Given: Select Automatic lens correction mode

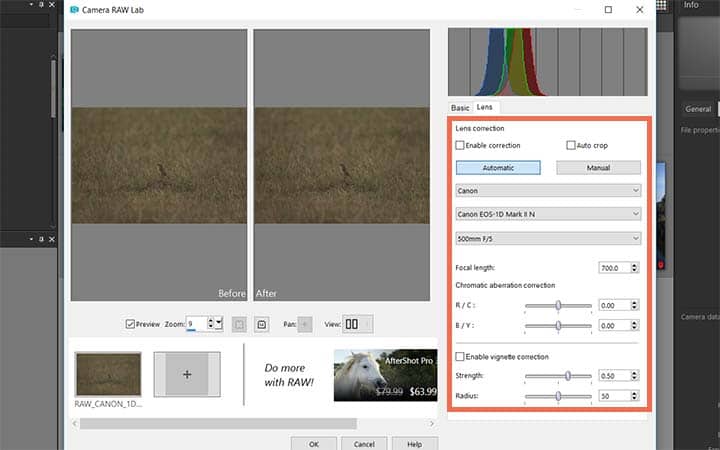Looking at the screenshot, I should 498,168.
